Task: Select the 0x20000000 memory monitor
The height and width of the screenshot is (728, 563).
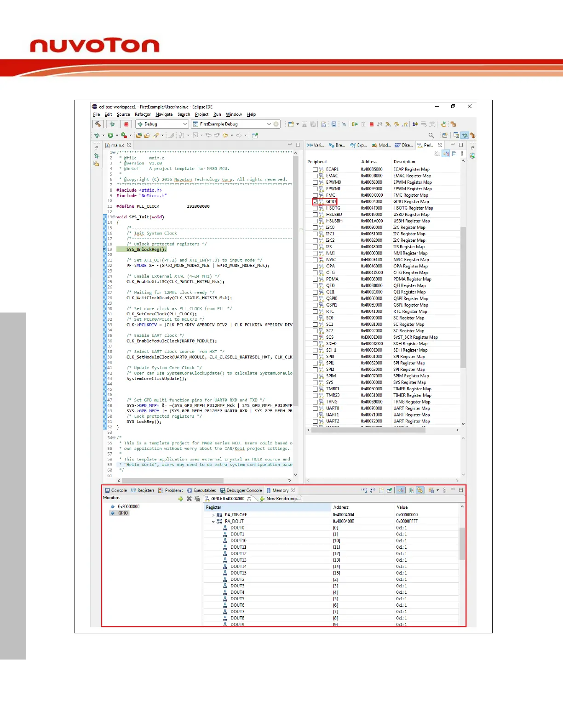Action: (x=128, y=506)
